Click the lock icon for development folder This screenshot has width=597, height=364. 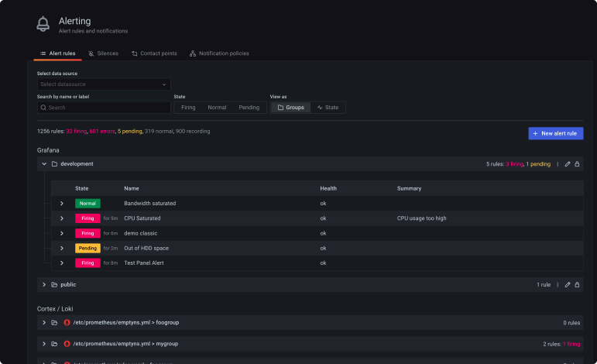pos(577,164)
